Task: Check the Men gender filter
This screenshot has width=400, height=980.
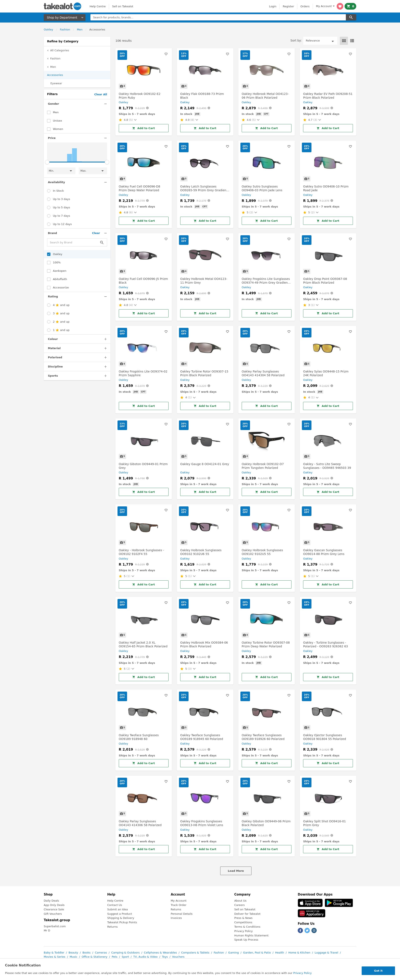Action: [49, 112]
